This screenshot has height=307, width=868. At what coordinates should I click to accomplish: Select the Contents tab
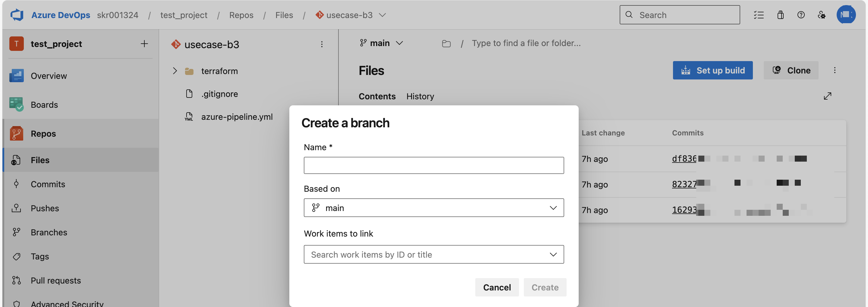(377, 96)
